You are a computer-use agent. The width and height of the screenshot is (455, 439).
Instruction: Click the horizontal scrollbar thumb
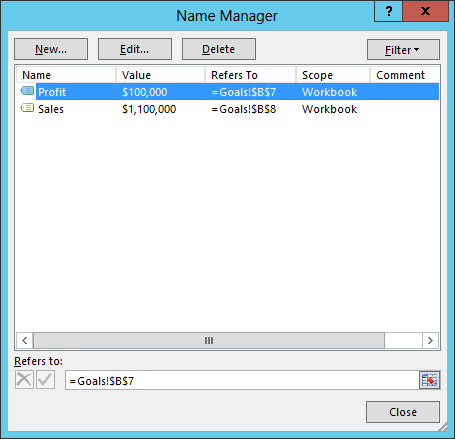[209, 340]
